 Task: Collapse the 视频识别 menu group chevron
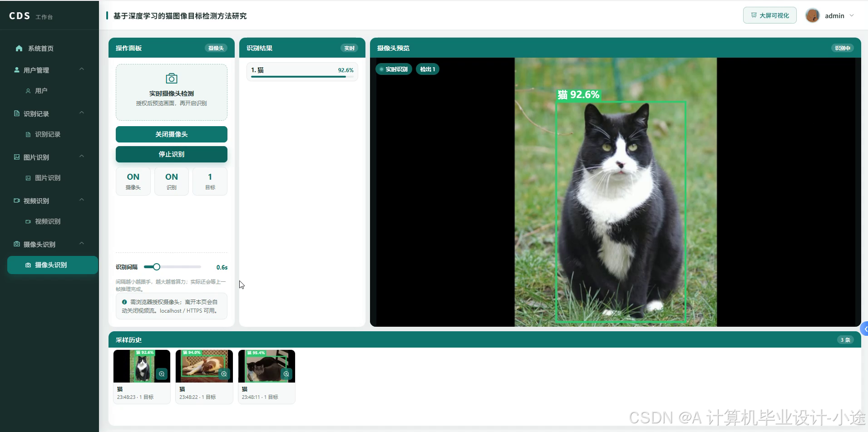tap(82, 200)
